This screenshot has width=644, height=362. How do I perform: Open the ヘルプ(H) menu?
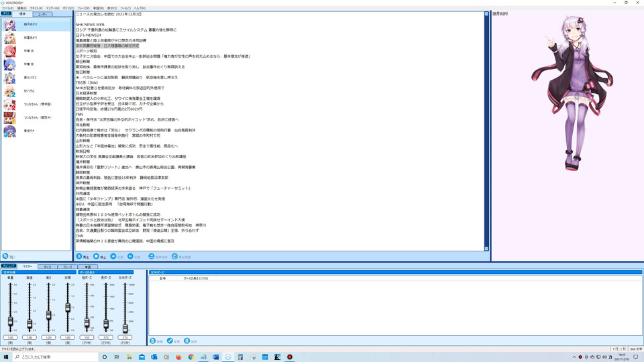(140, 8)
